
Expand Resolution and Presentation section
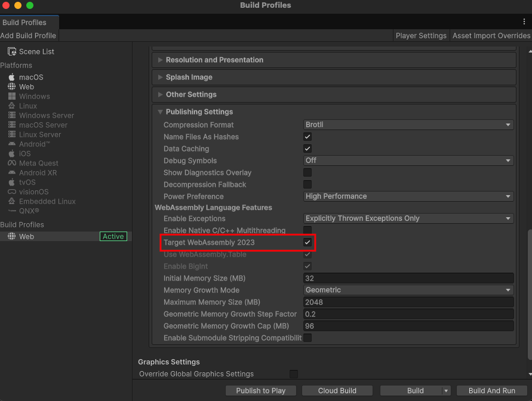tap(160, 60)
